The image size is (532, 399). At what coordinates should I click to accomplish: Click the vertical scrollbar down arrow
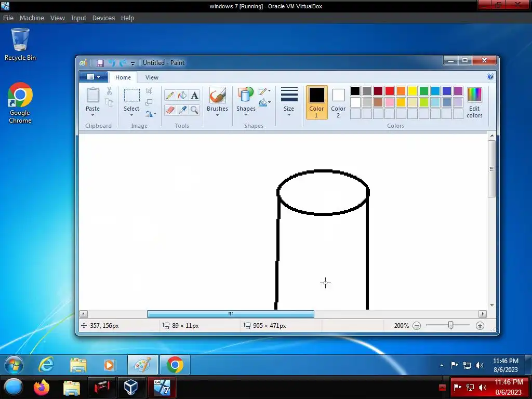[x=492, y=305]
